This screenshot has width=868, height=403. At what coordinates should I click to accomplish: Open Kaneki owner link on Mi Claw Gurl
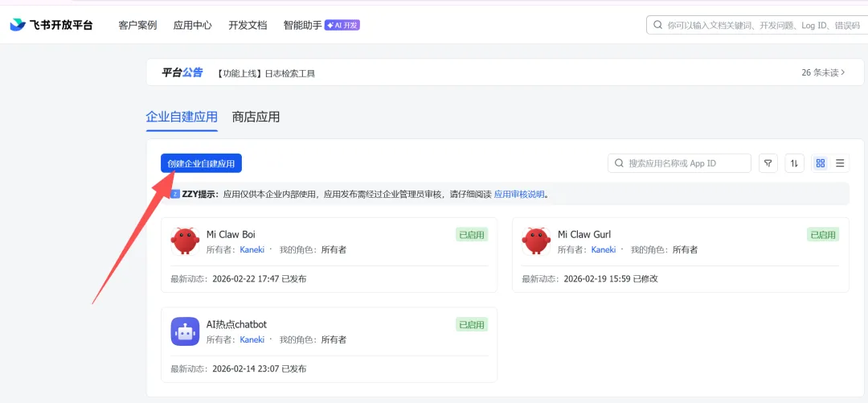tap(604, 249)
